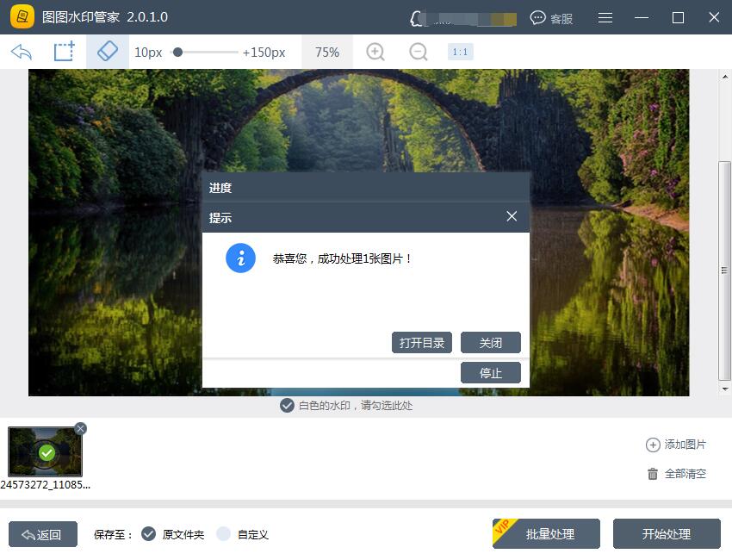
Task: Click the zoom in magnifier icon
Action: pyautogui.click(x=375, y=52)
